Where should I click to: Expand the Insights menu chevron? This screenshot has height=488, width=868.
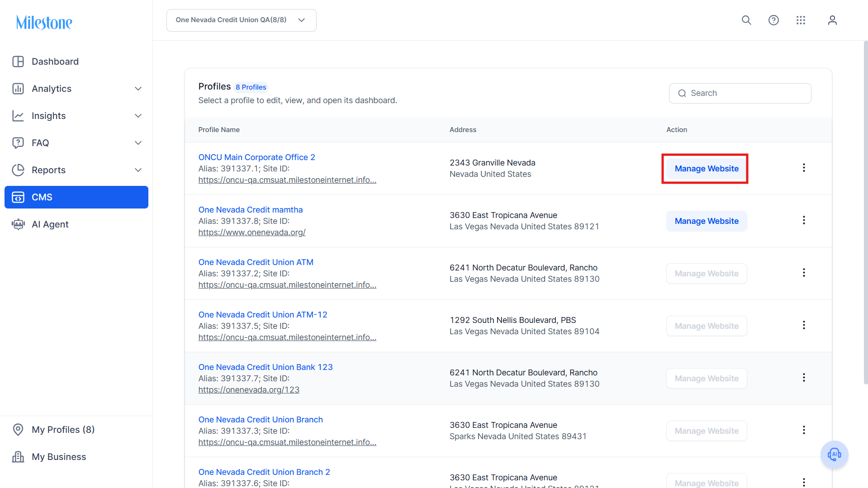coord(138,116)
